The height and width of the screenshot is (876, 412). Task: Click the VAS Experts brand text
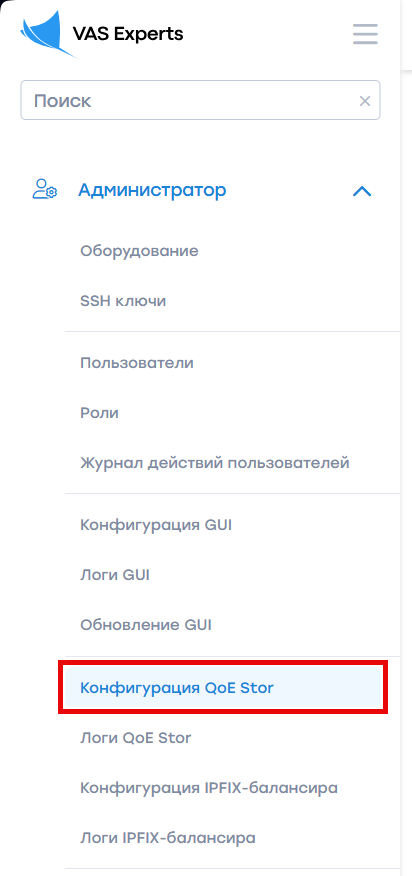click(x=128, y=34)
